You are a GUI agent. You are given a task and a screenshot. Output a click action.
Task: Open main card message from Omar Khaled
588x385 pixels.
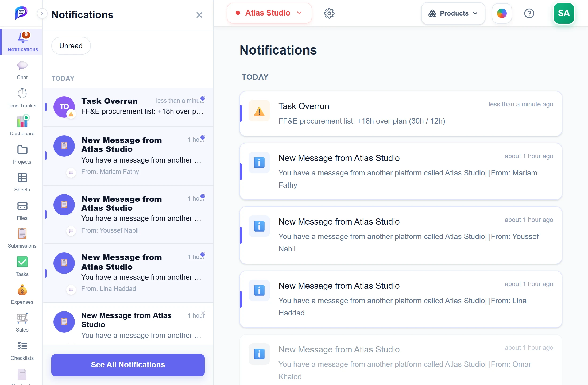coord(401,360)
